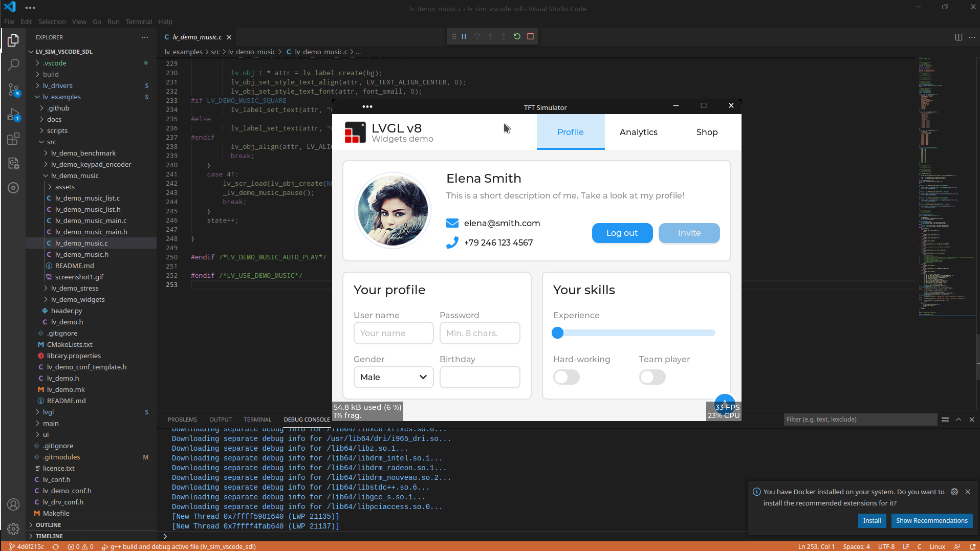
Task: Open the Search view in activity bar
Action: pos(13,64)
